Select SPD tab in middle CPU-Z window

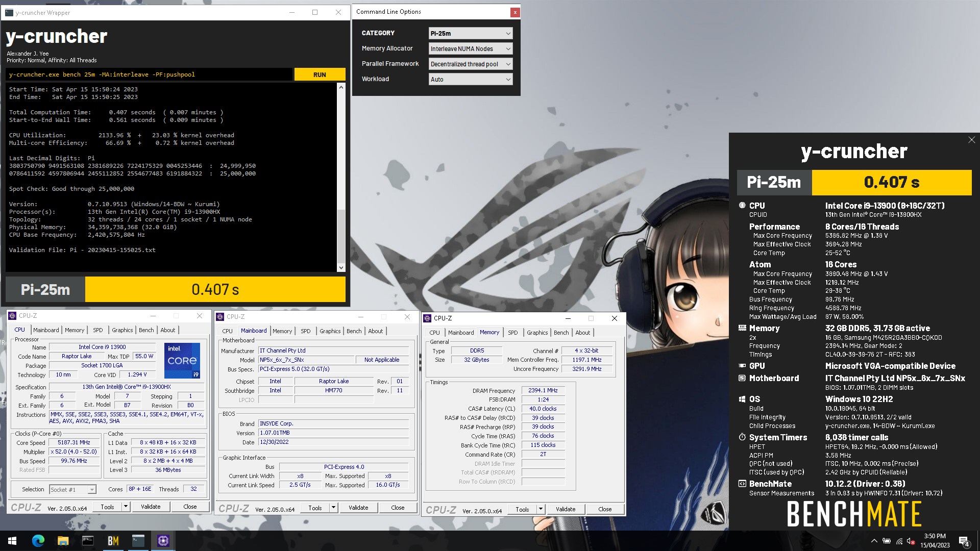(306, 331)
